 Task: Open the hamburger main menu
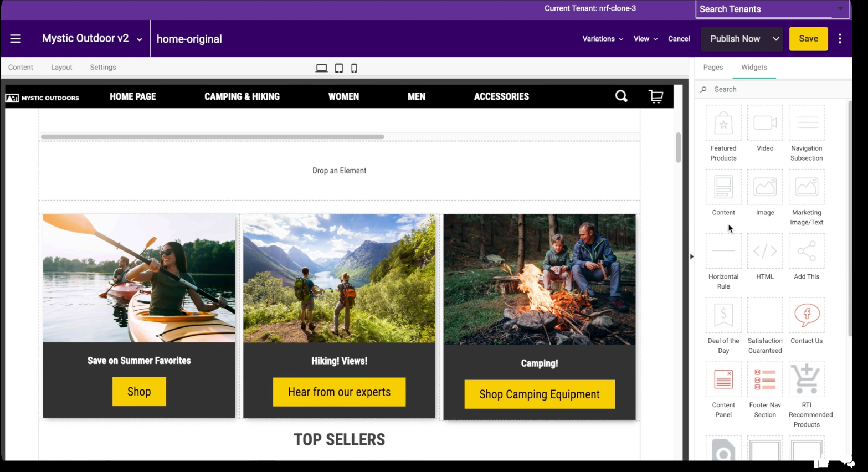point(16,39)
